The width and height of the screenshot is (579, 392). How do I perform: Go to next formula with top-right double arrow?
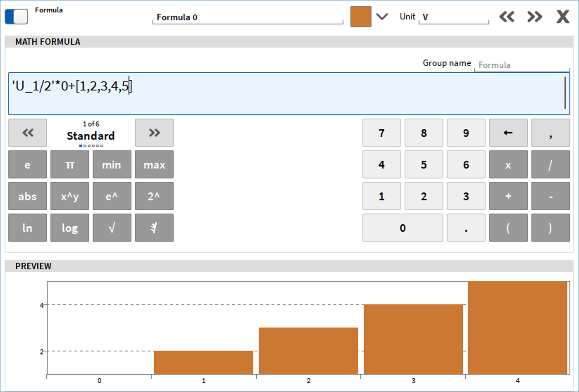coord(534,17)
